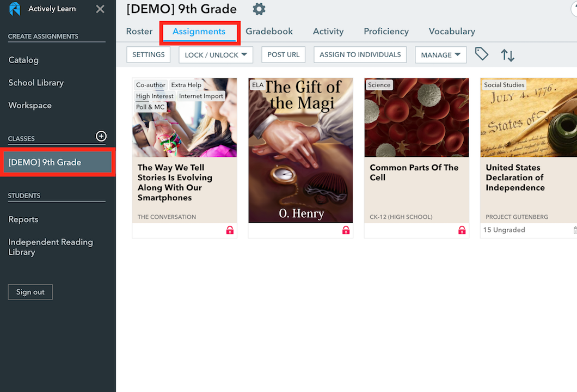Click the title Common Parts Of The Cell
Image resolution: width=577 pixels, height=392 pixels.
[414, 172]
